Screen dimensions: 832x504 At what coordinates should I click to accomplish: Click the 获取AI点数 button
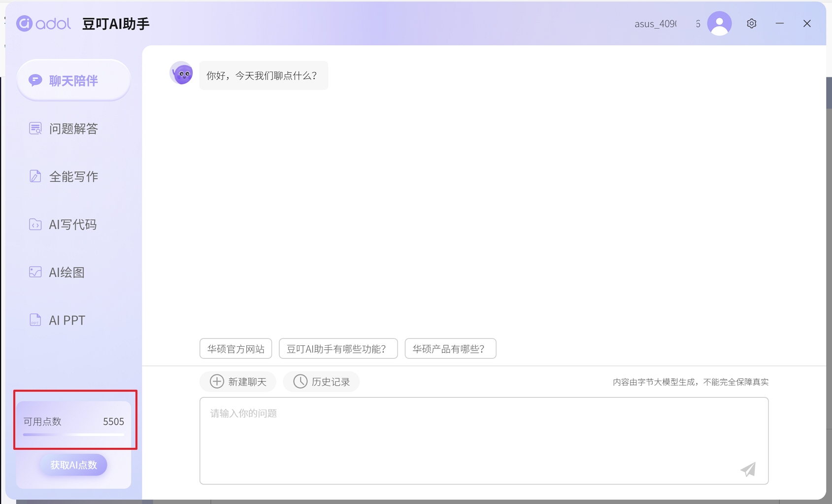coord(73,465)
